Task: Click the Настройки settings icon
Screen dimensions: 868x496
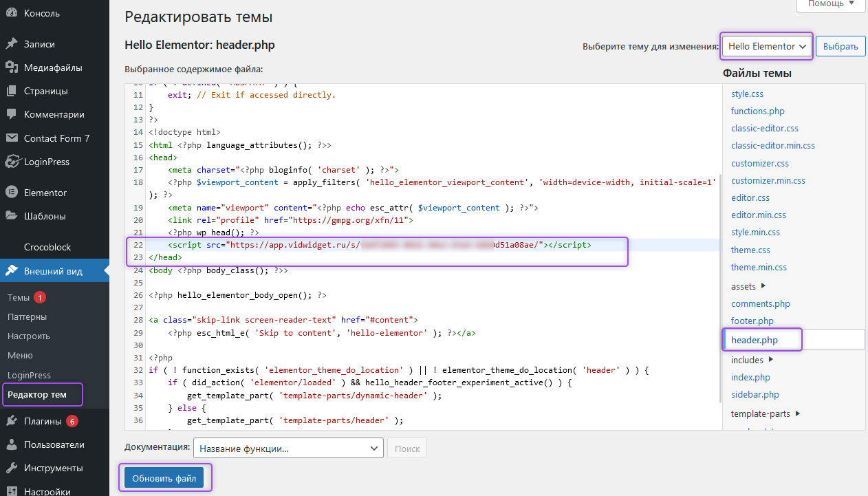Action: point(12,491)
